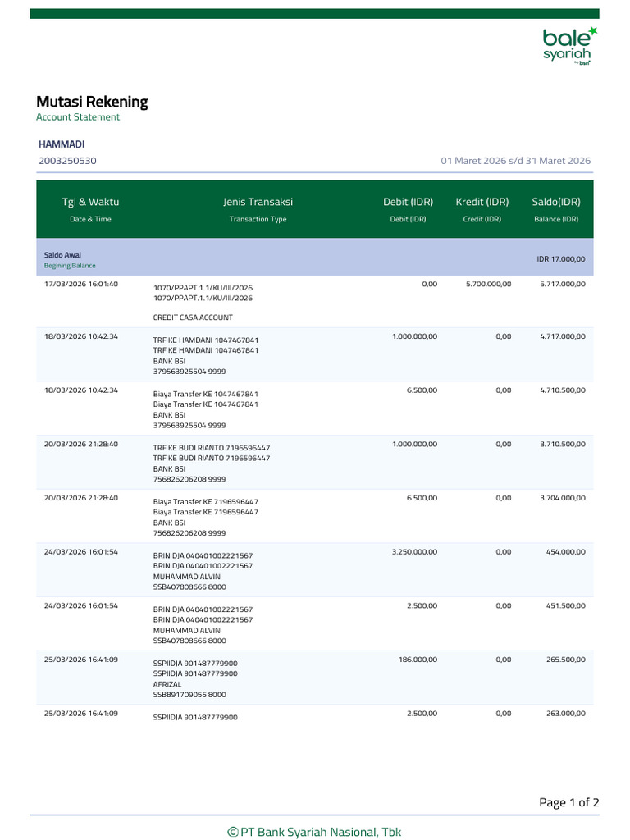Click the AFRIZAL recipient name

coord(167,684)
